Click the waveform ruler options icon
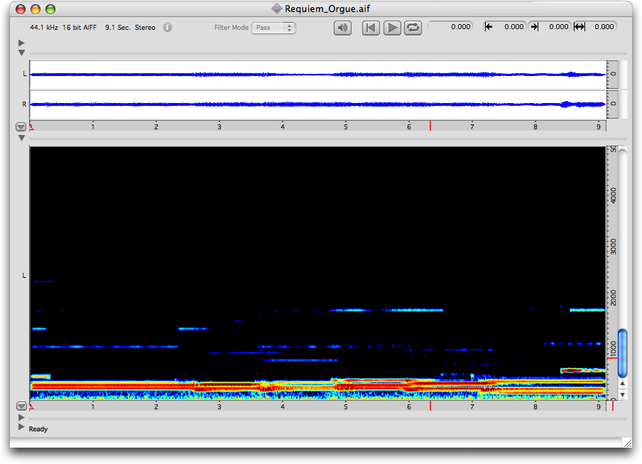 click(21, 127)
